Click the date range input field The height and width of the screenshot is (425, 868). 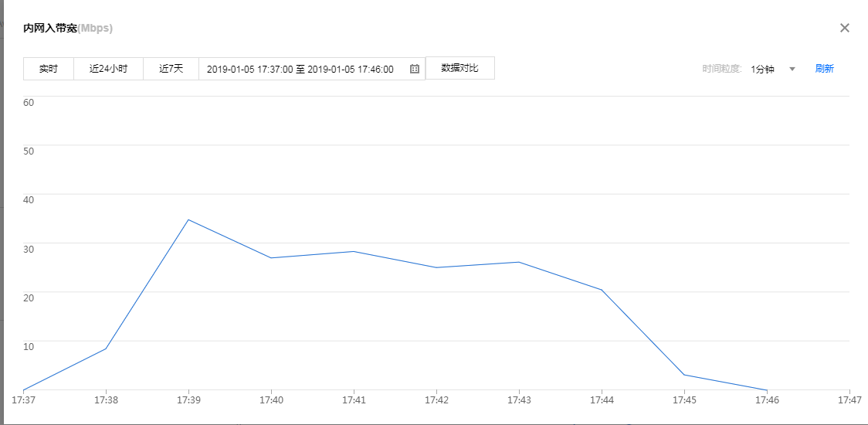coord(300,69)
